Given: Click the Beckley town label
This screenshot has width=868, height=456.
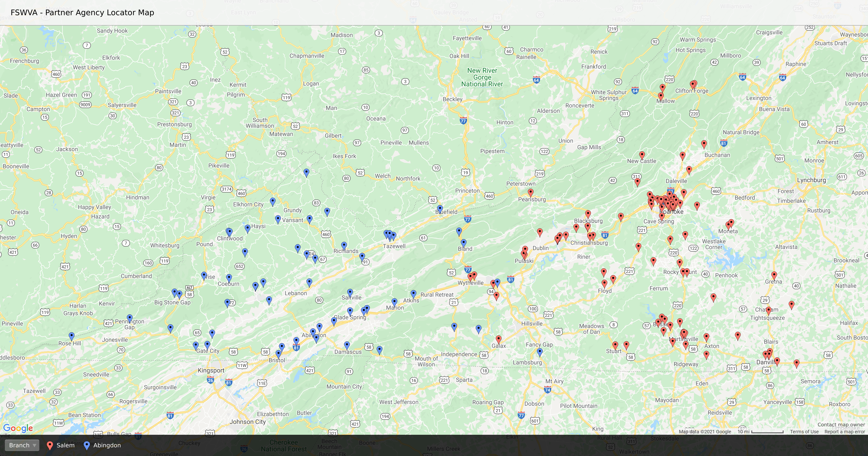Looking at the screenshot, I should click(x=452, y=99).
